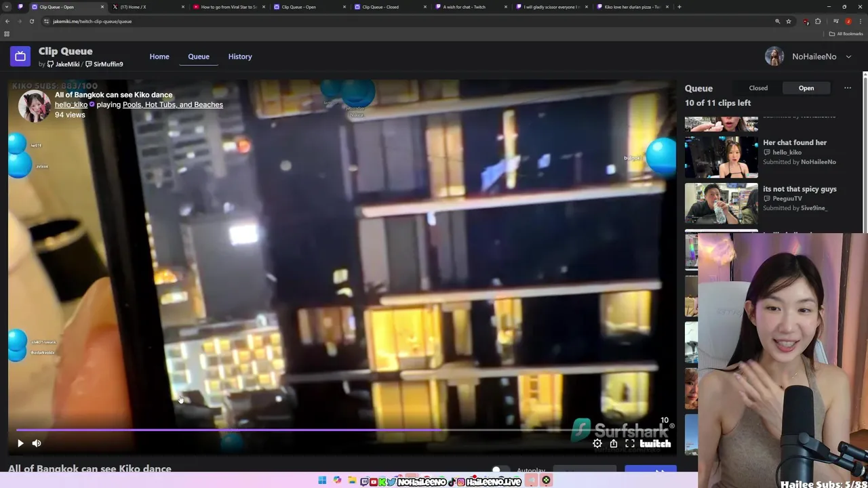The image size is (868, 488).
Task: Select 'its not that spicy guys' thumbnail
Action: click(722, 203)
